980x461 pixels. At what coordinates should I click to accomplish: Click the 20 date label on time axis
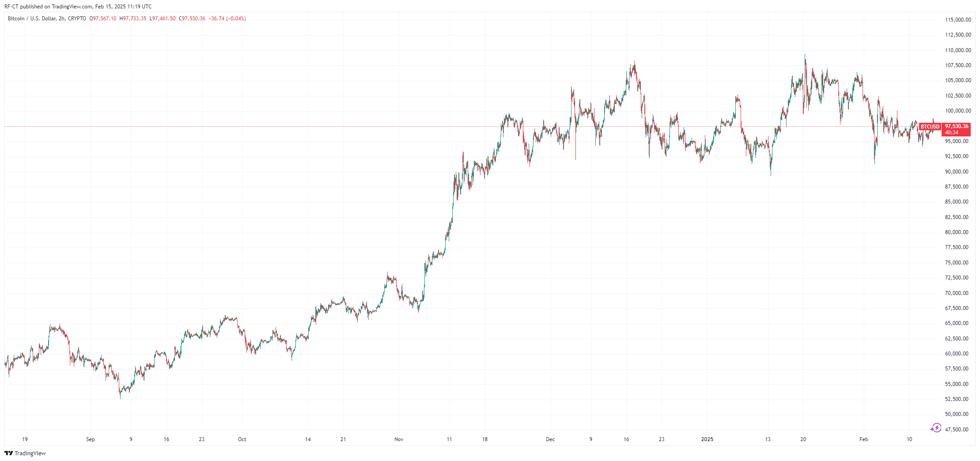pos(803,439)
